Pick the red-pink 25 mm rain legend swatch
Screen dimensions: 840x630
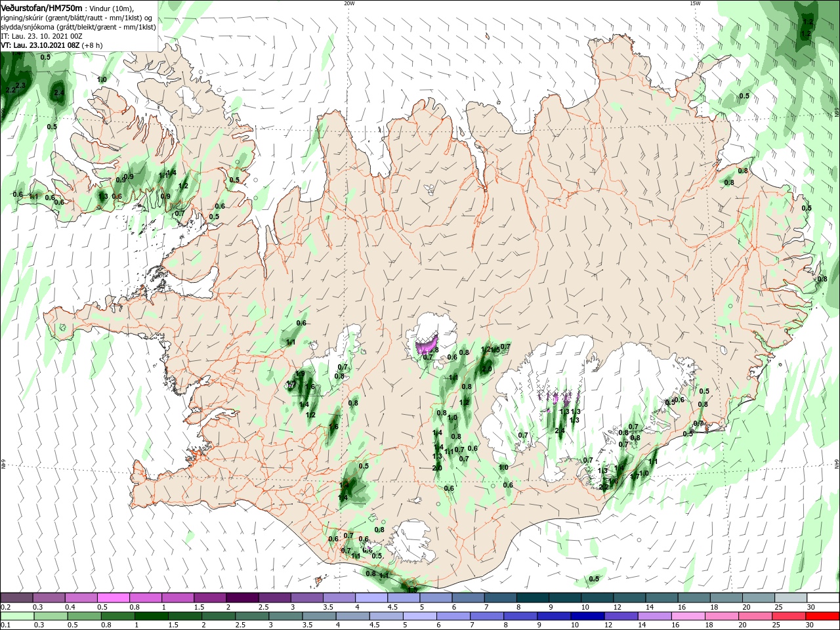click(x=791, y=617)
